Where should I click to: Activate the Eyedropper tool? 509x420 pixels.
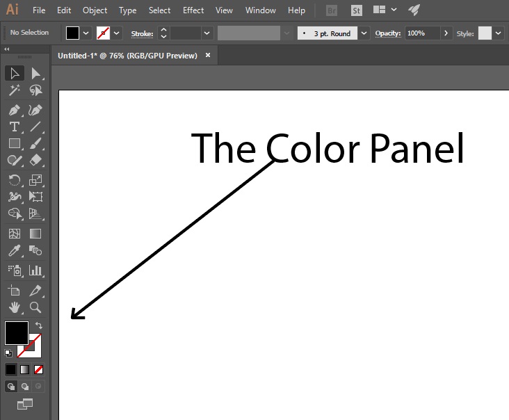[14, 250]
